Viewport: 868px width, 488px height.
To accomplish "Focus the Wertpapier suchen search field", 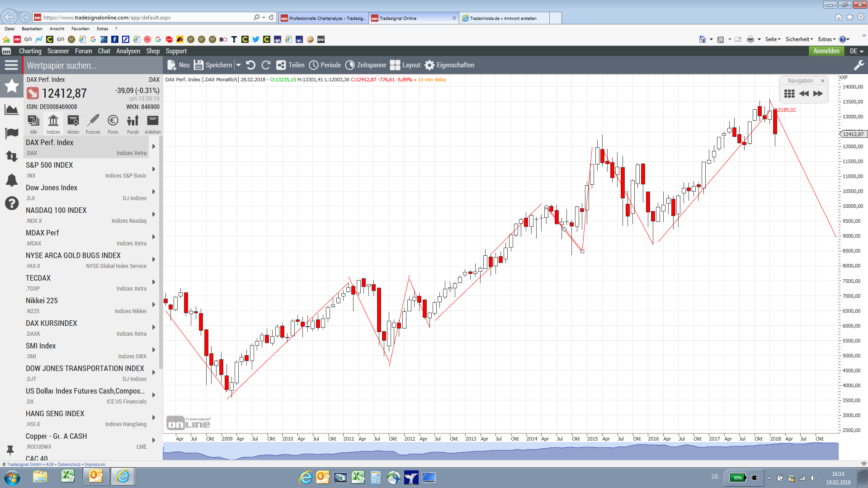I will [x=93, y=66].
